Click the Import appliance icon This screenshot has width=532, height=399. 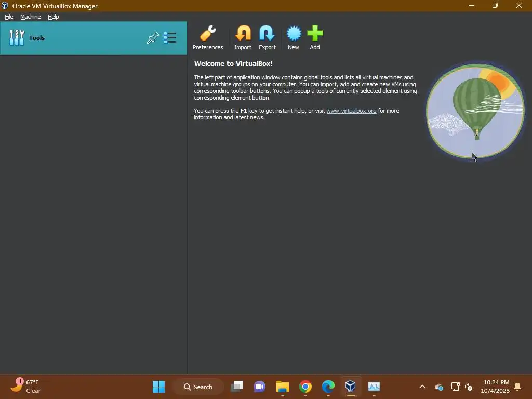tap(243, 37)
